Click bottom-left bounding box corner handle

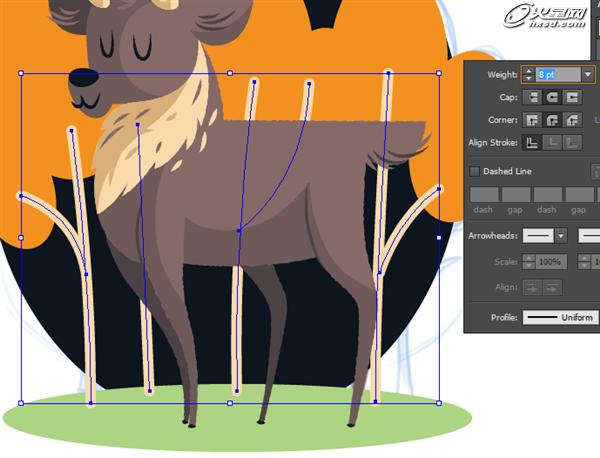21,403
